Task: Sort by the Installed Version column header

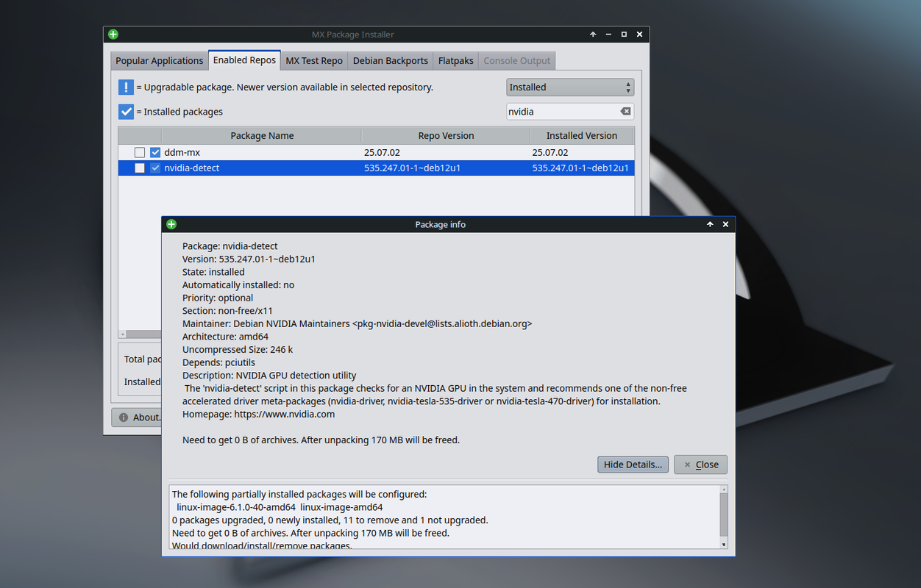Action: (x=581, y=135)
